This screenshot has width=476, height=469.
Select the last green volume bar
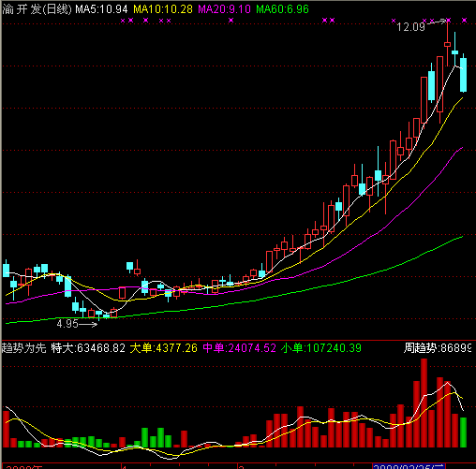pos(463,432)
